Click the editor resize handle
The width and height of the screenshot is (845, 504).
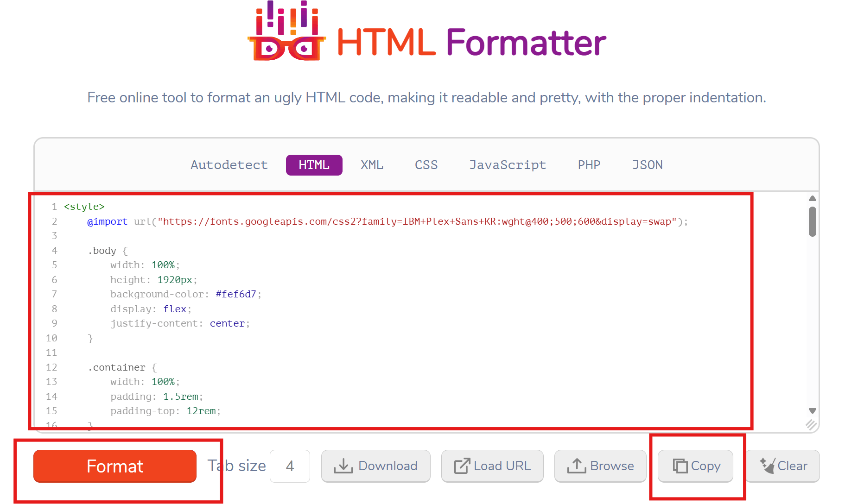click(x=811, y=424)
